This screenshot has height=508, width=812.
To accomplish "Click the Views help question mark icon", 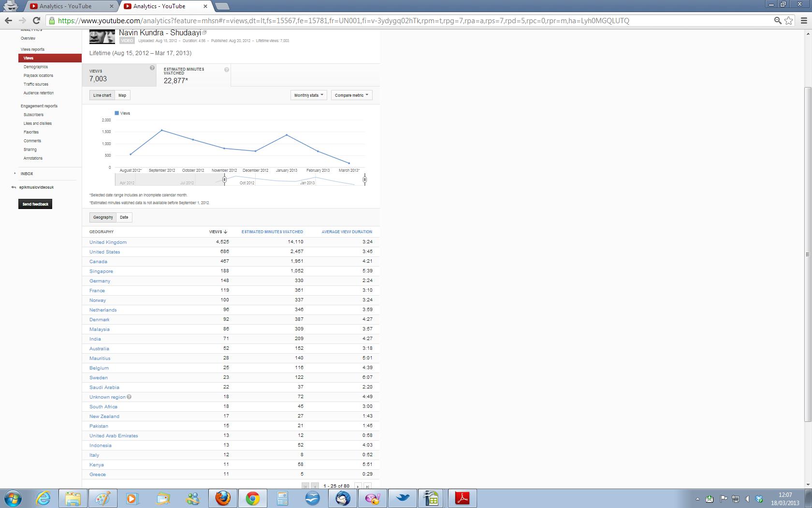I will click(x=152, y=68).
